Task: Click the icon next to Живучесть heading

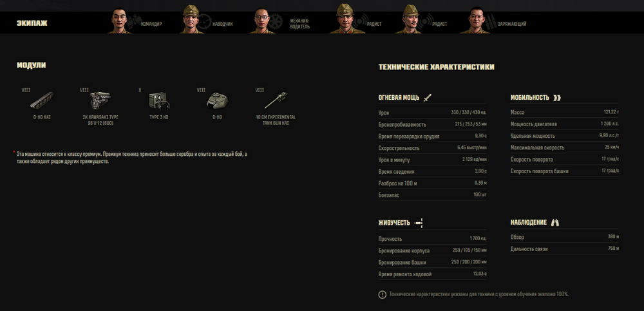Action: pyautogui.click(x=419, y=223)
